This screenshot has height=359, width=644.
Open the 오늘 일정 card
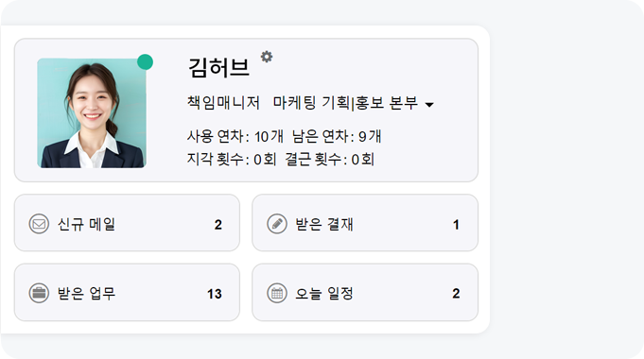pos(365,292)
